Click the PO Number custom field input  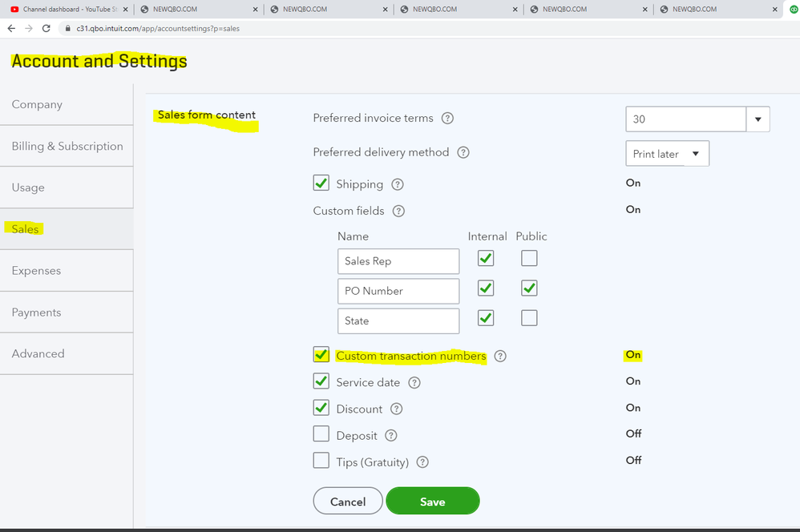point(398,291)
